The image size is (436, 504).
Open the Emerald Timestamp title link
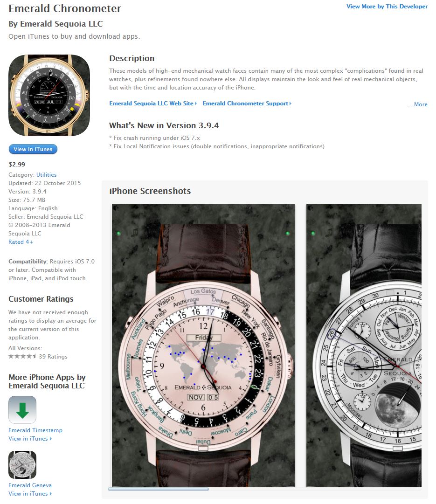[x=35, y=430]
